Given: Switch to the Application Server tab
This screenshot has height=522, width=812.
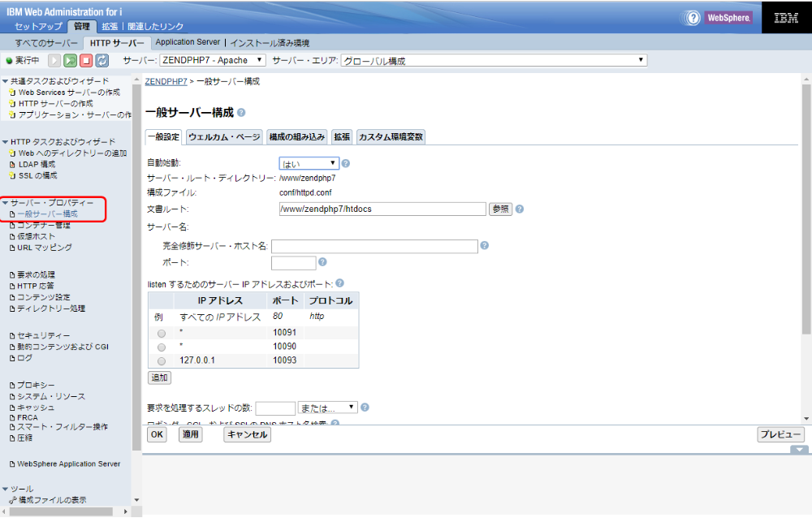Looking at the screenshot, I should coord(188,42).
